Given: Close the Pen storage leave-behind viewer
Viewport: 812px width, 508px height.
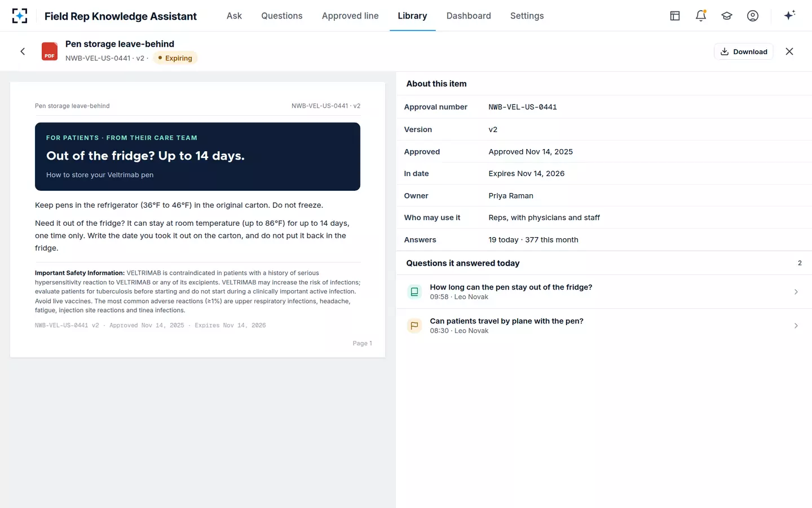Looking at the screenshot, I should point(789,51).
